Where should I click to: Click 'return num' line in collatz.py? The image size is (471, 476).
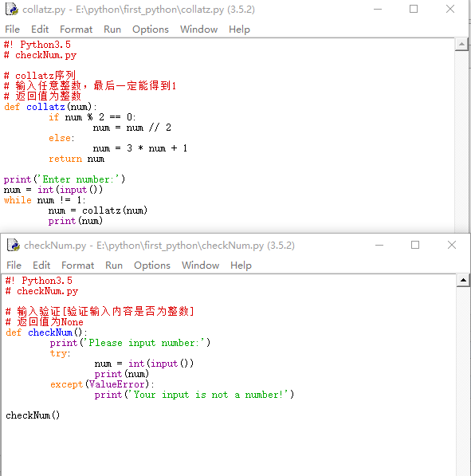coord(77,159)
